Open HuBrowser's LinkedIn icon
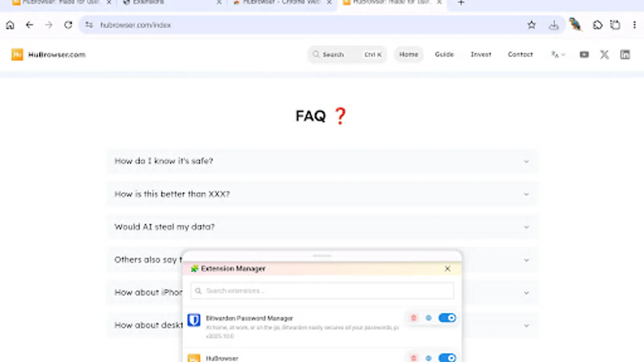Viewport: 644px width, 362px height. (x=625, y=55)
